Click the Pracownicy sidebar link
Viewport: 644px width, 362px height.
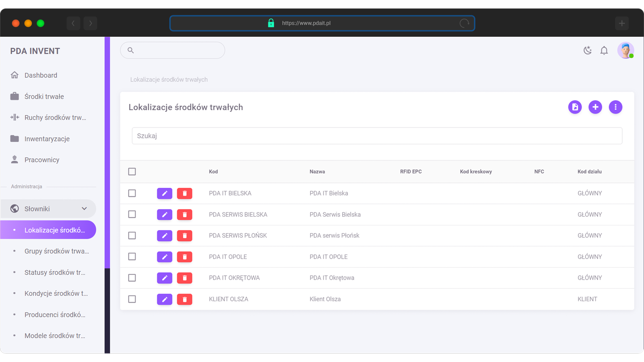click(42, 160)
